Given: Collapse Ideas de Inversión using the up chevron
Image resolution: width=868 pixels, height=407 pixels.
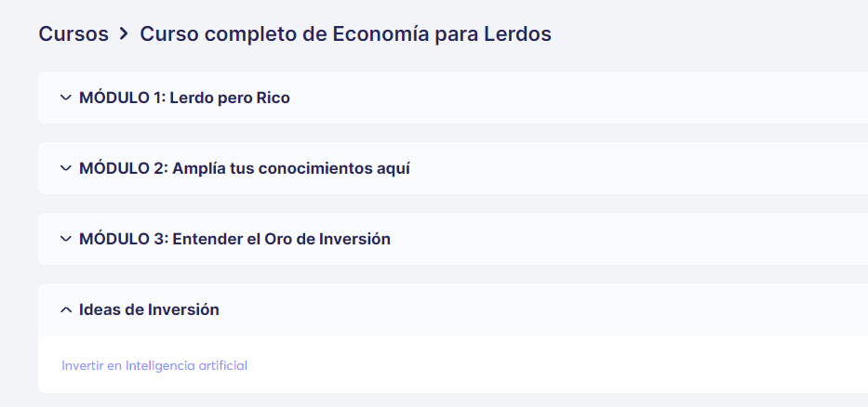Looking at the screenshot, I should tap(66, 309).
